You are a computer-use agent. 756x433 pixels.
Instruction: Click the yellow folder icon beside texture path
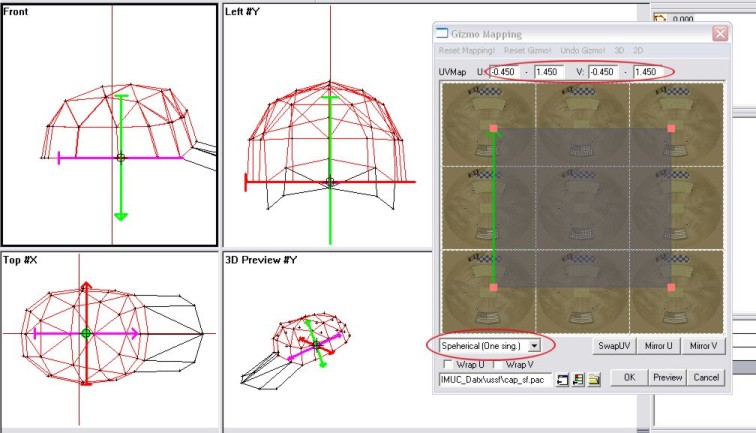(593, 378)
